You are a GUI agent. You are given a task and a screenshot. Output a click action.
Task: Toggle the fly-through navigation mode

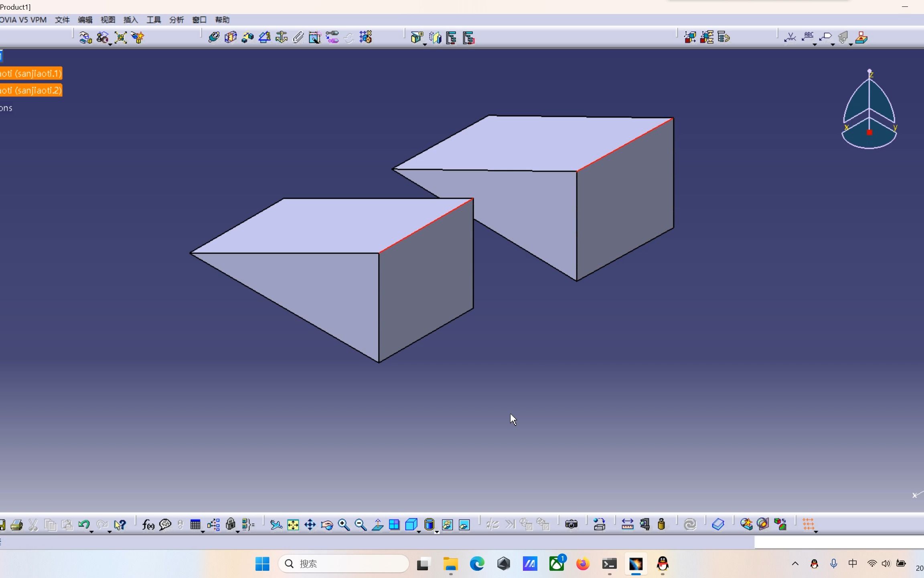pyautogui.click(x=275, y=525)
